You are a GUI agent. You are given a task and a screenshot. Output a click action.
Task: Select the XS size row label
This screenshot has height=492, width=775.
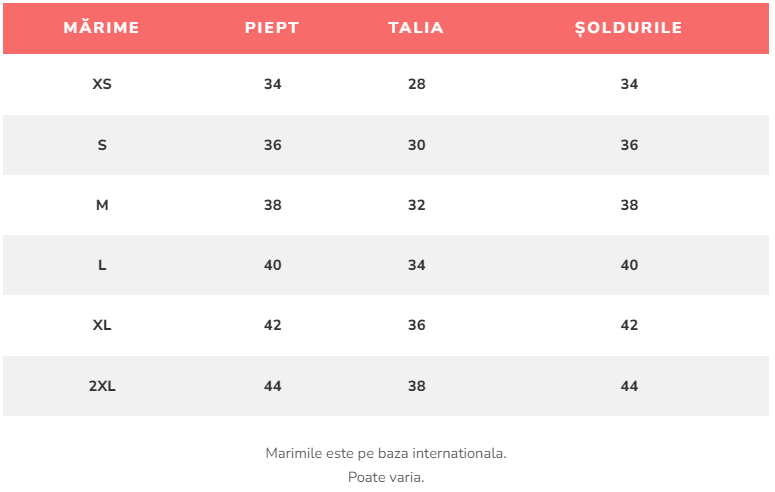(102, 85)
